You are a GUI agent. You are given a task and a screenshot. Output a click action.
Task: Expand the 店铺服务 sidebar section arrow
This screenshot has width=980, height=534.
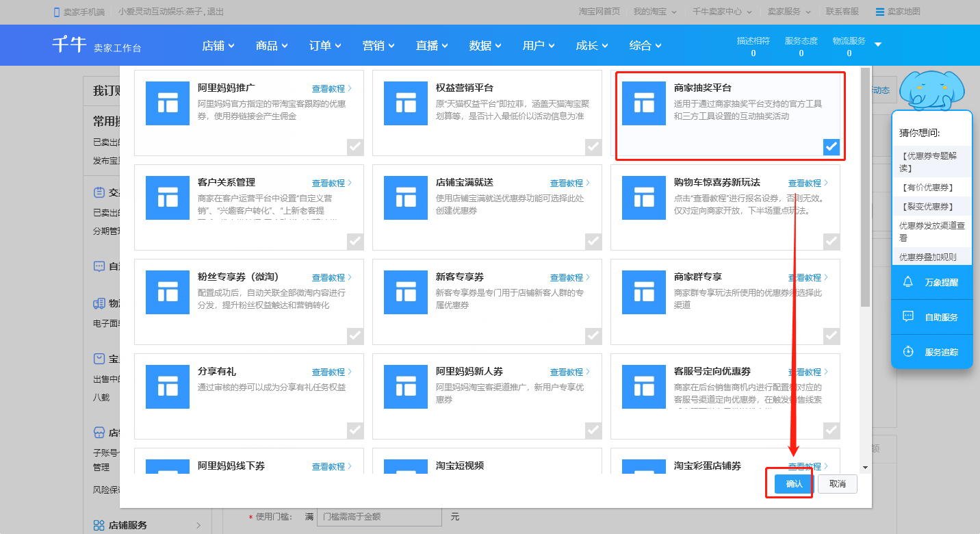tap(198, 525)
